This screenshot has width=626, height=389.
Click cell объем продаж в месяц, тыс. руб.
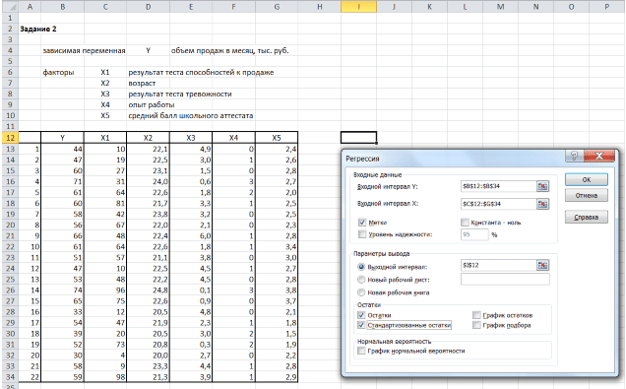coord(230,51)
